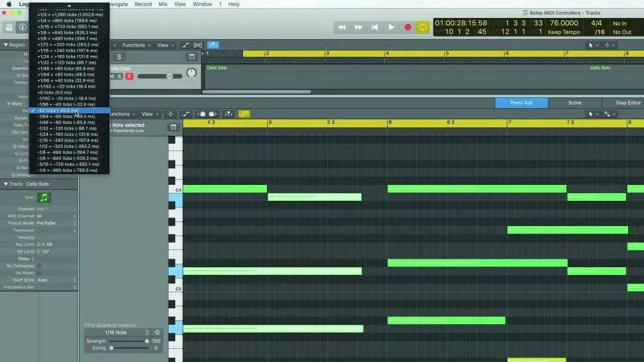This screenshot has width=644, height=362.
Task: Enable the No Transpose checkbox
Action: click(39, 266)
